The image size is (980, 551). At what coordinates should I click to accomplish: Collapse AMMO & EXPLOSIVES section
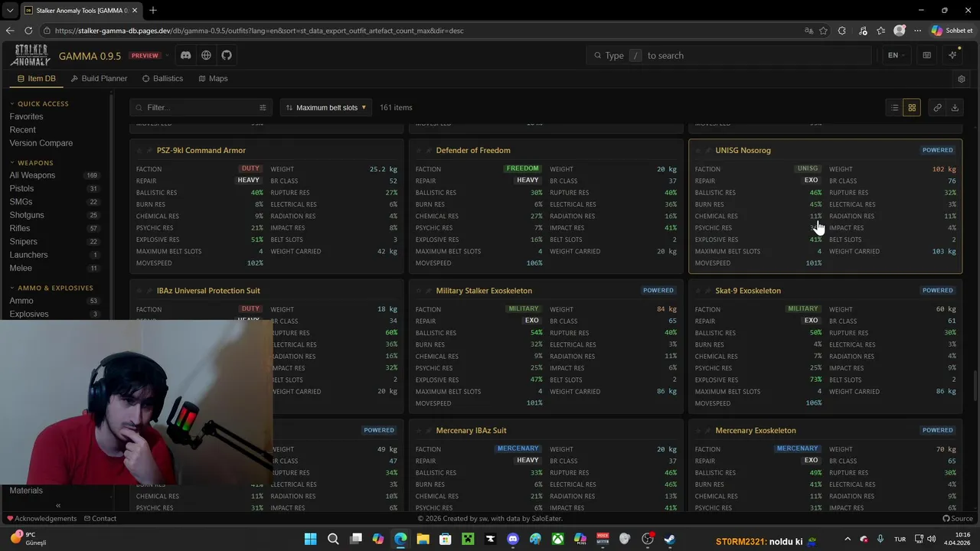51,288
